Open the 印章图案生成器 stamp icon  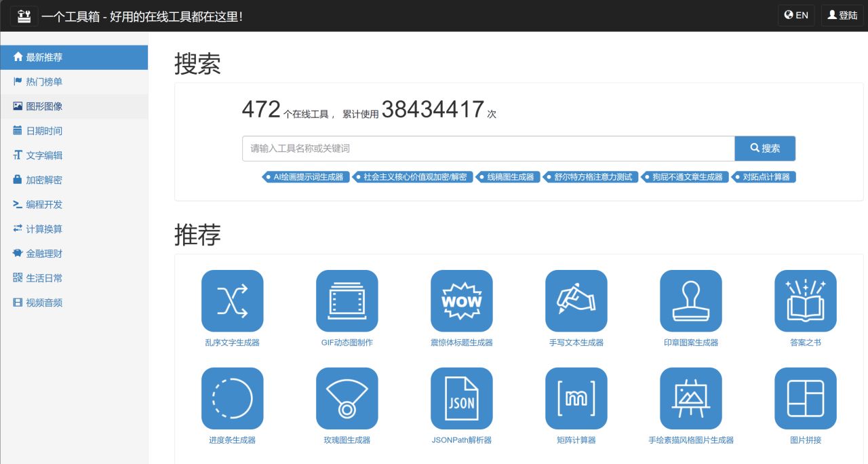[690, 301]
